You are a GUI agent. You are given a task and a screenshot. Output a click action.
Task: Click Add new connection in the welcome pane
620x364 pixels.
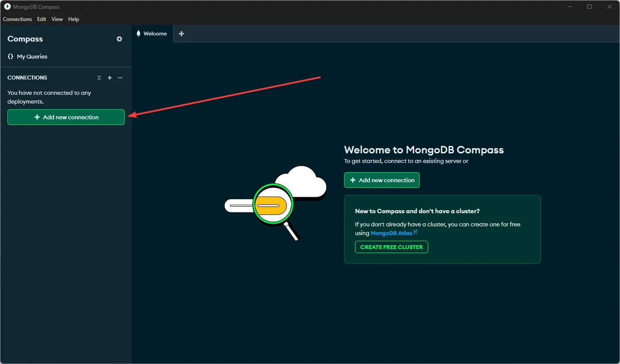click(381, 180)
